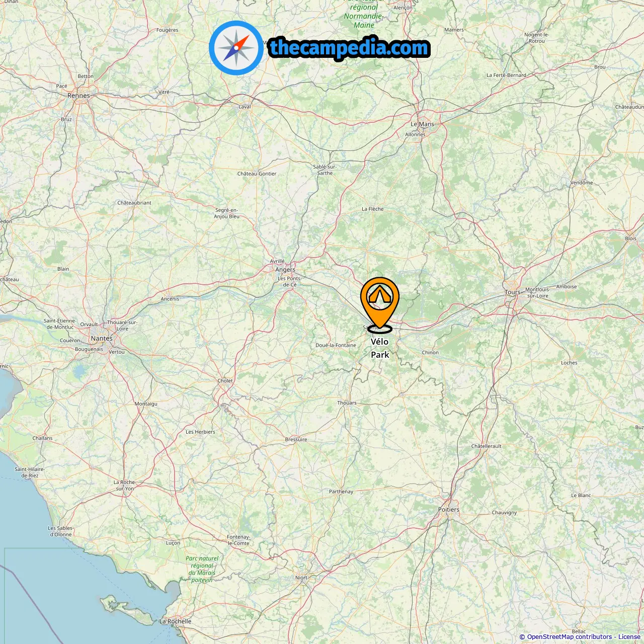Select the Nantes city label
This screenshot has height=644, width=644.
[x=102, y=338]
